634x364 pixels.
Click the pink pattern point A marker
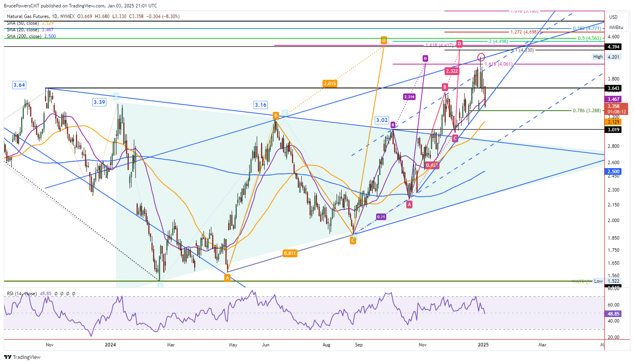[409, 204]
